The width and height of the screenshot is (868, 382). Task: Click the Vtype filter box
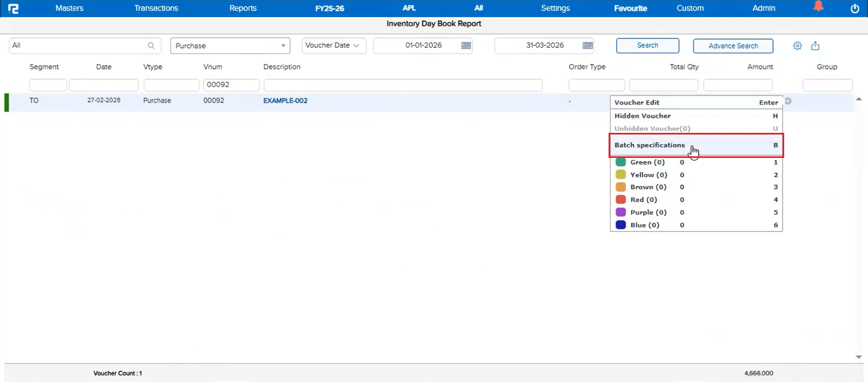[171, 85]
